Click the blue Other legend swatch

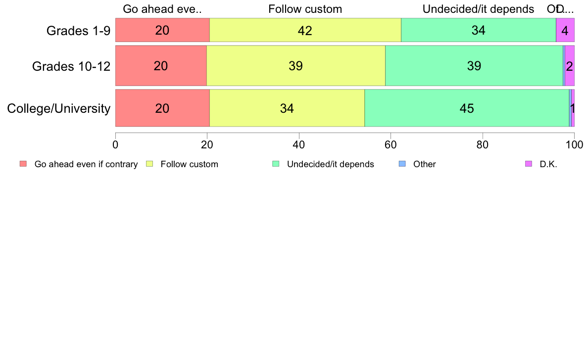(402, 164)
